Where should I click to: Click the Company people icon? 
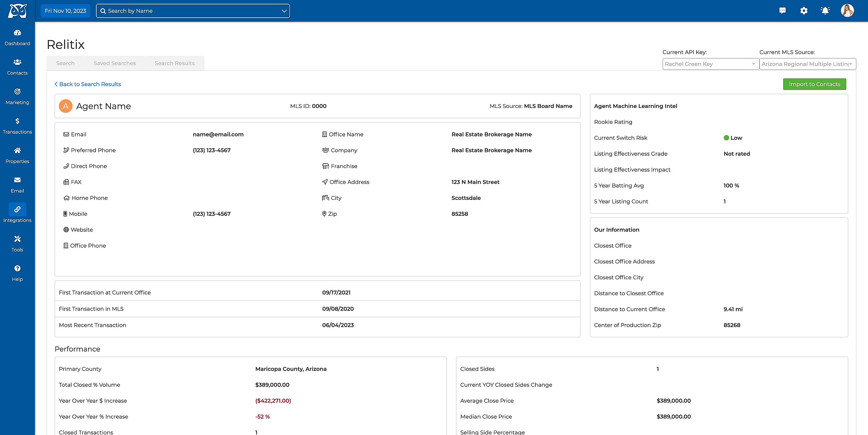(x=325, y=150)
